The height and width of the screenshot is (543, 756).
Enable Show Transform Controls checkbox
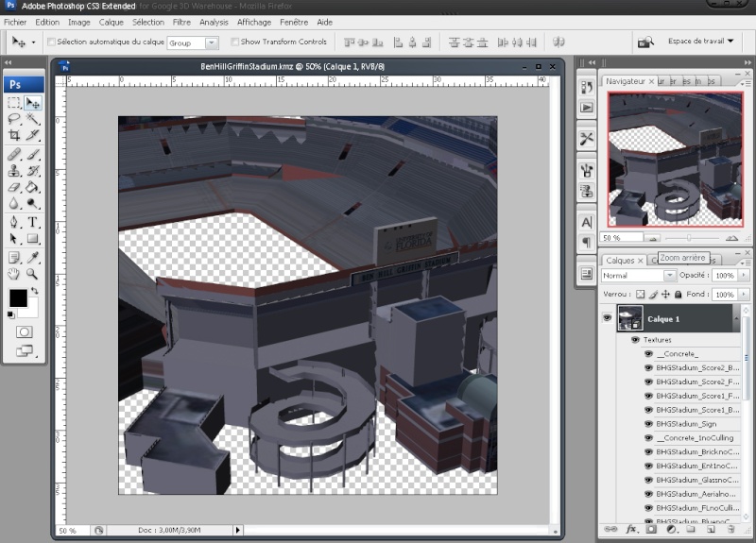point(234,42)
